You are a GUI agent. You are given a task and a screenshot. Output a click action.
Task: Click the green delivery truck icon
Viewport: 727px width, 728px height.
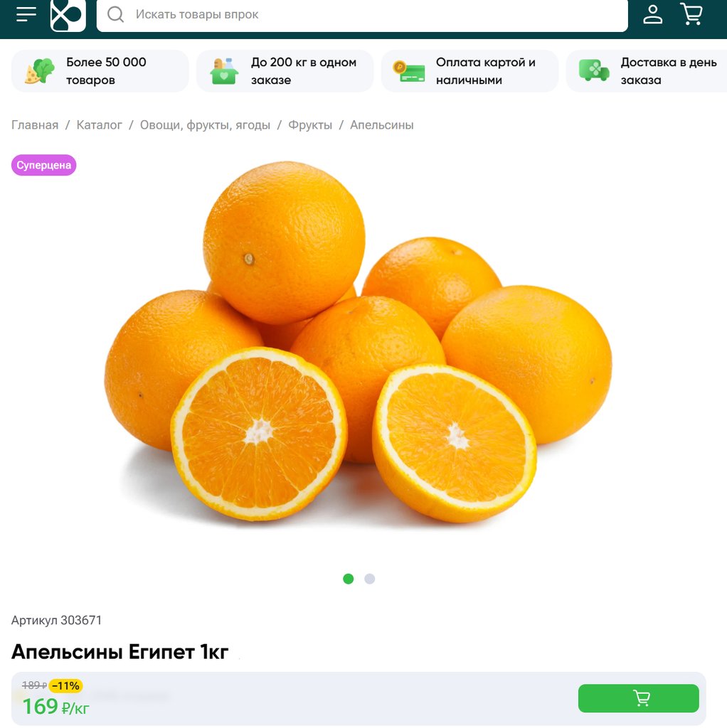[594, 70]
